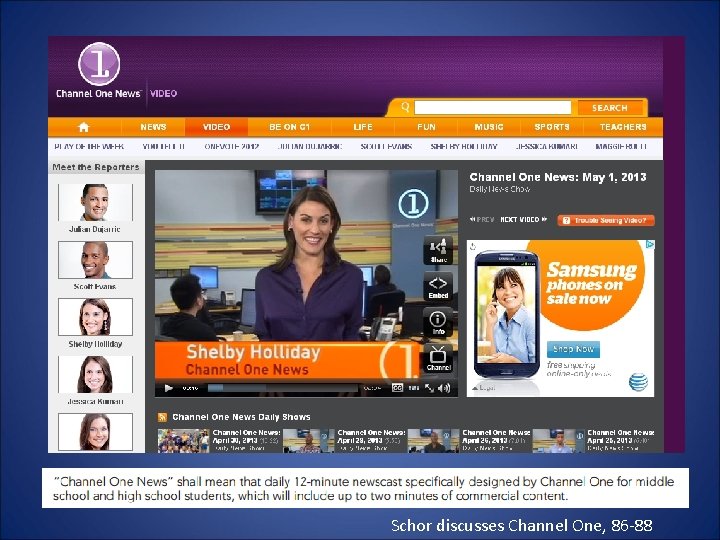The image size is (720, 540).
Task: Click 'Channel One News: May 1, 2013' title
Action: pos(558,177)
